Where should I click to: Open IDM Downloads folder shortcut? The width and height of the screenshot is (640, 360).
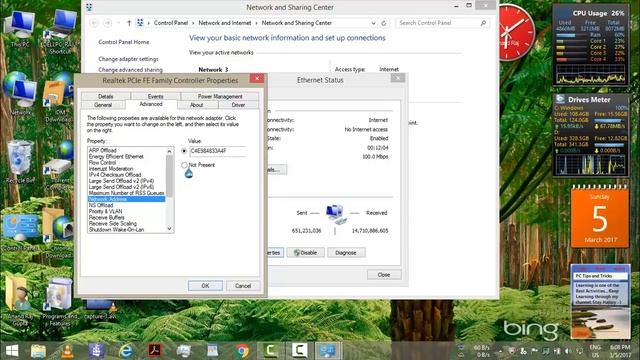point(58,96)
